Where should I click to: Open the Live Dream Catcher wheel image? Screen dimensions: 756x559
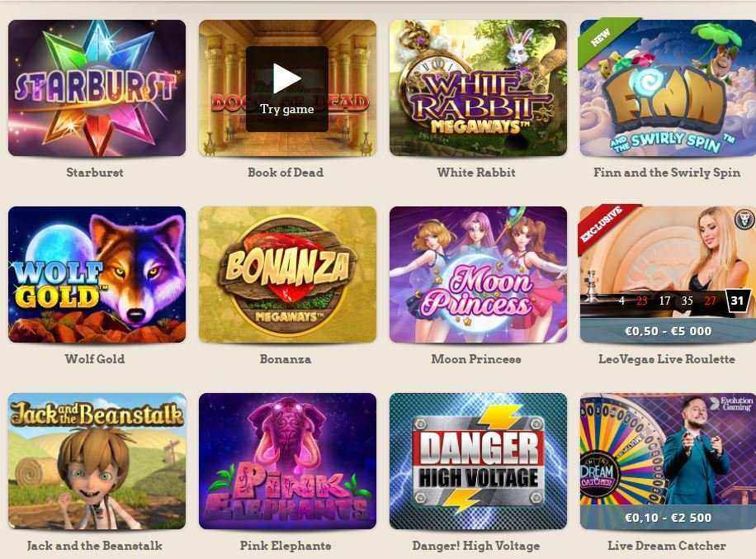click(668, 461)
